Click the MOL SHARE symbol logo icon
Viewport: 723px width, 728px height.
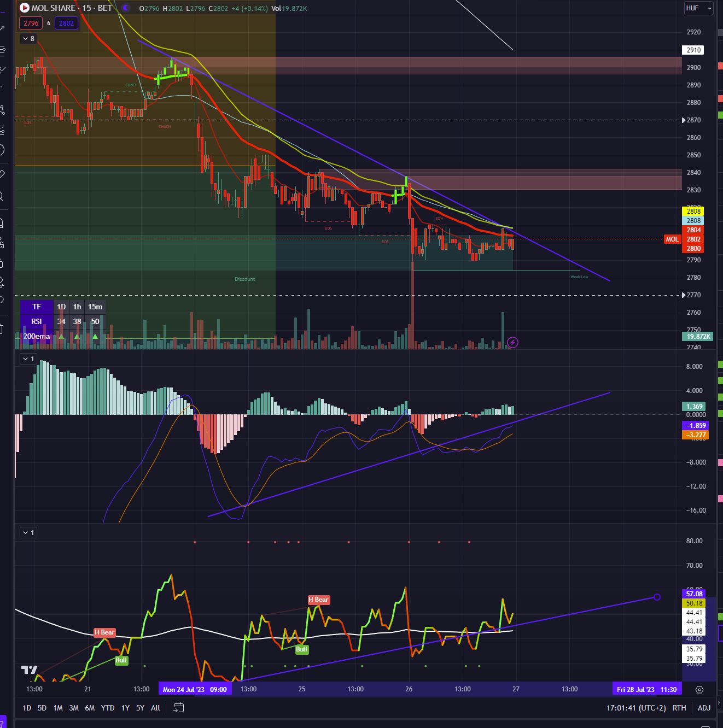[x=25, y=8]
